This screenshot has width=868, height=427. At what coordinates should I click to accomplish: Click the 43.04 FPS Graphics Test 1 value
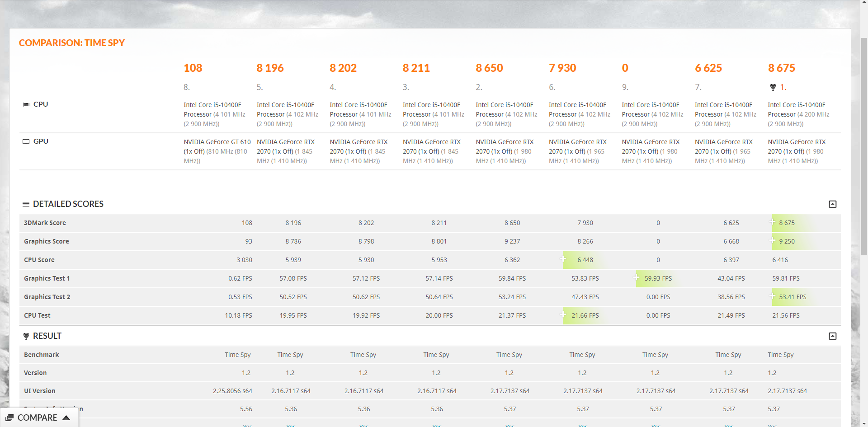[x=731, y=278]
